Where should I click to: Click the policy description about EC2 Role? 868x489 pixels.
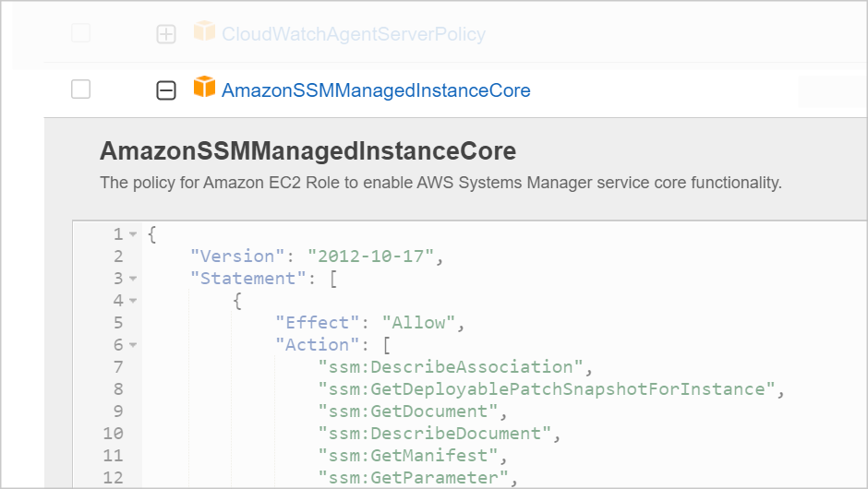[440, 183]
